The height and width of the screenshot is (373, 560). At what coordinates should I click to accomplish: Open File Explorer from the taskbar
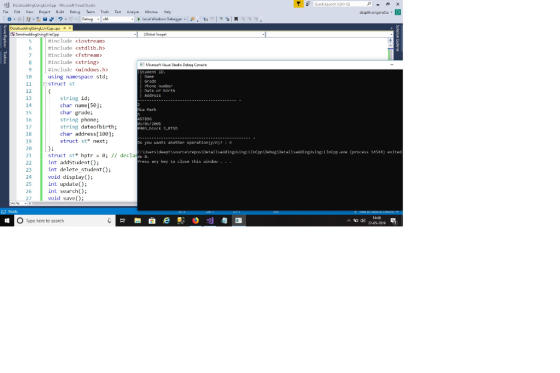[x=138, y=221]
